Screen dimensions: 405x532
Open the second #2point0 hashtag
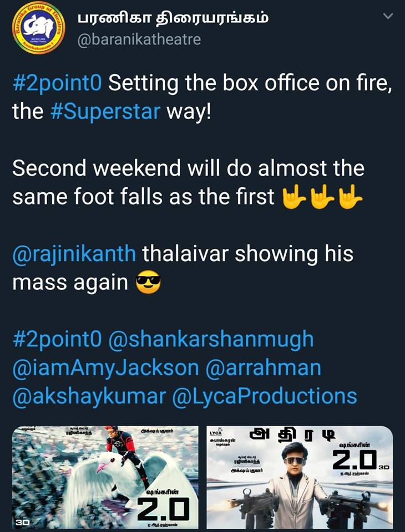[57, 339]
